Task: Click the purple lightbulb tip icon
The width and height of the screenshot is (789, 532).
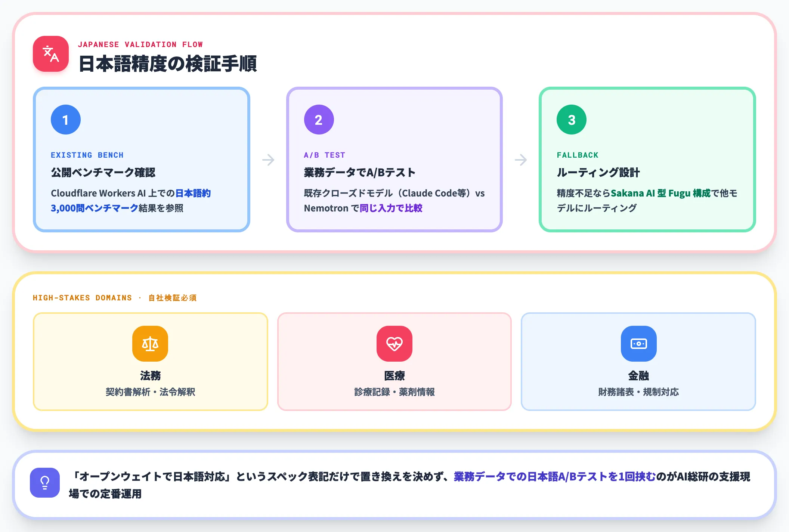Action: (45, 483)
